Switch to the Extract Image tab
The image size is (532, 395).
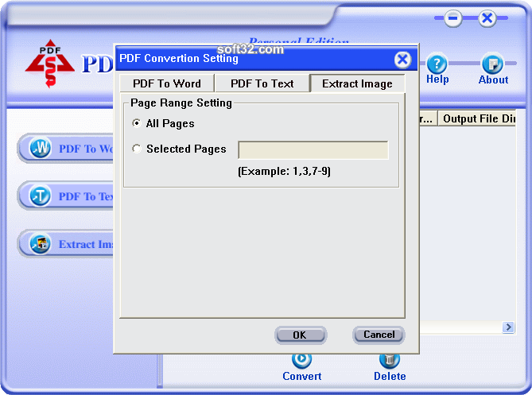click(x=357, y=83)
